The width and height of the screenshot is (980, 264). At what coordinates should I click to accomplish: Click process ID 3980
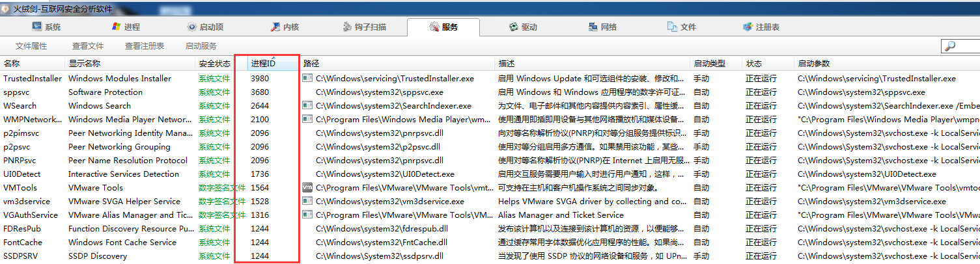click(x=260, y=78)
